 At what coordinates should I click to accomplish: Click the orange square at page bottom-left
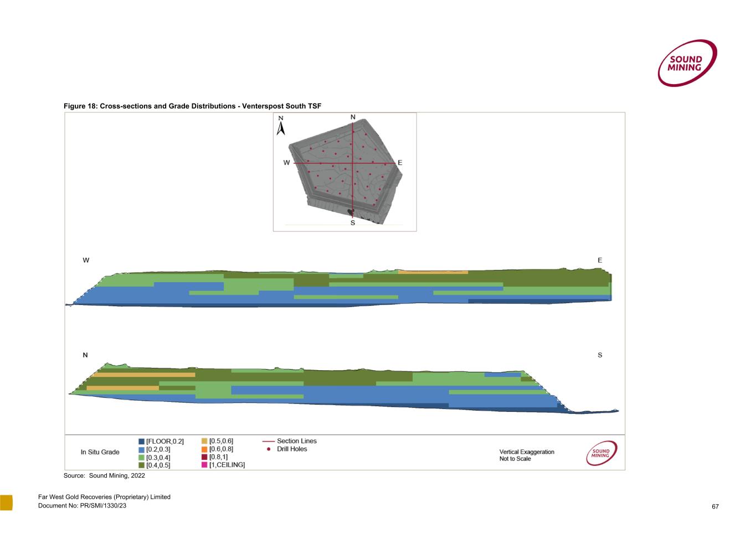pyautogui.click(x=6, y=502)
